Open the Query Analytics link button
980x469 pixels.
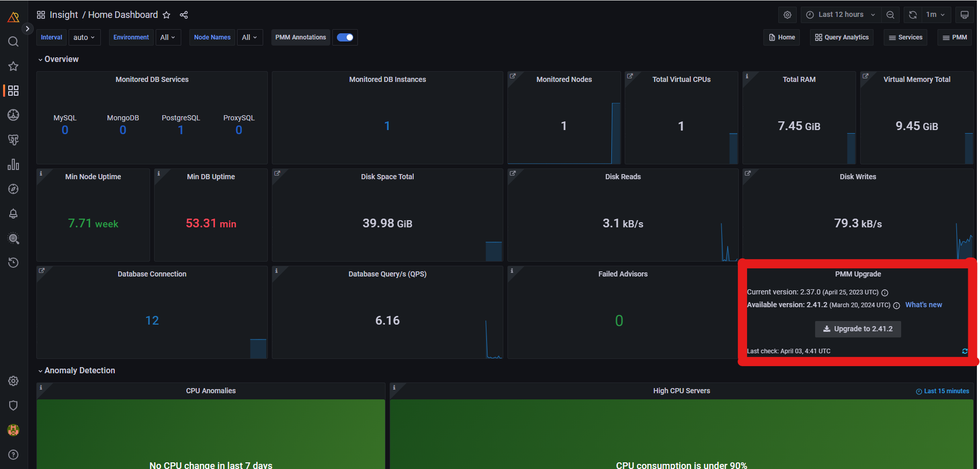pyautogui.click(x=842, y=37)
